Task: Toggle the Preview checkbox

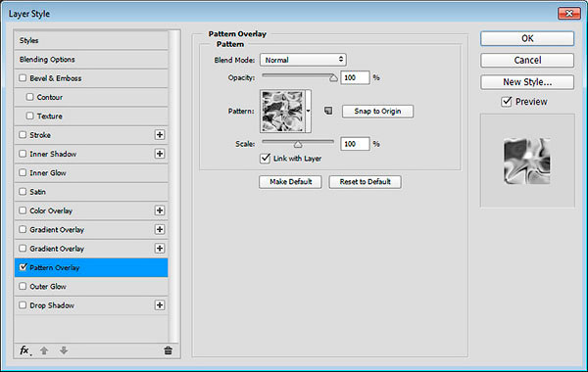Action: pos(507,102)
